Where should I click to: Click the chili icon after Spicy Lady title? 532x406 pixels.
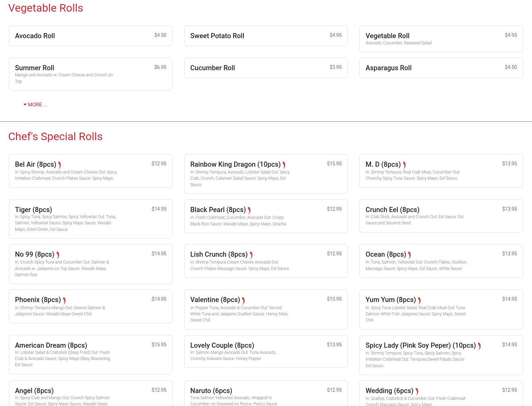pos(479,346)
